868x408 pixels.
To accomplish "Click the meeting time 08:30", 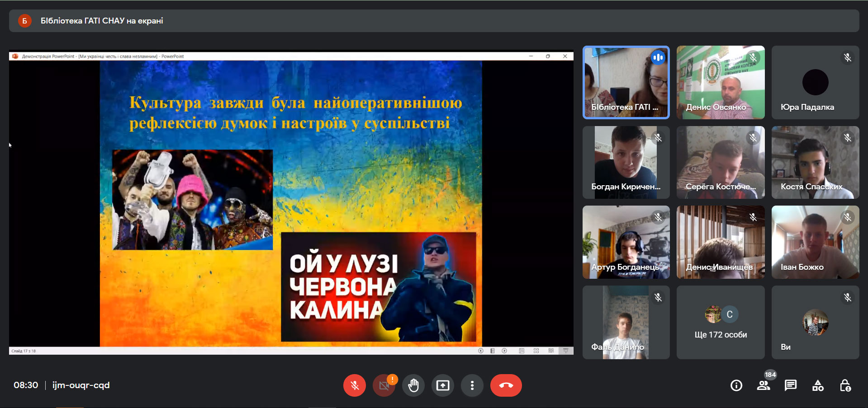I will [x=26, y=385].
